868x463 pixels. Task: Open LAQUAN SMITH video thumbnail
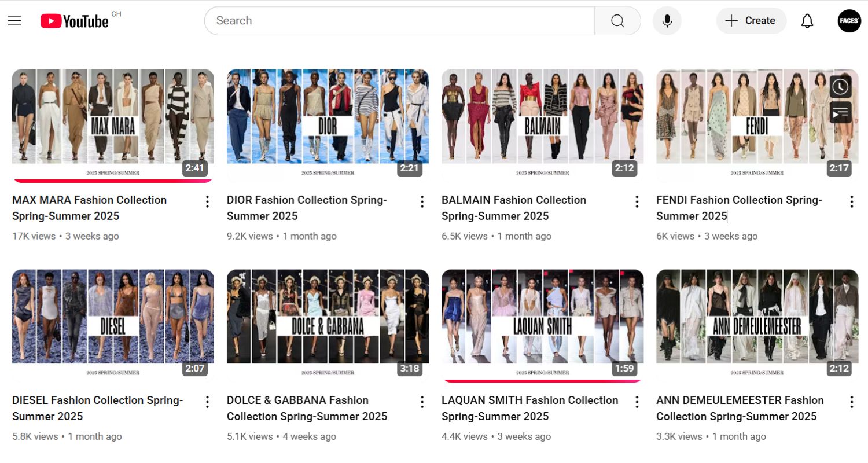pos(542,326)
